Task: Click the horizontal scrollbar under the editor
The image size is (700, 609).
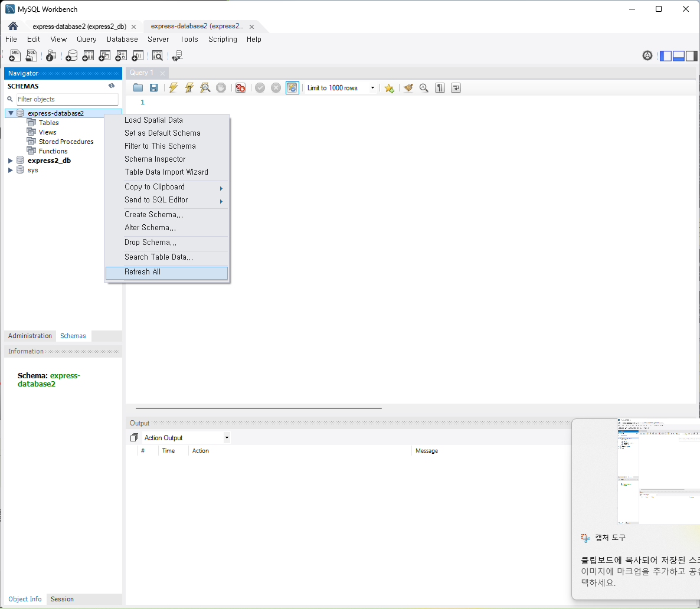Action: 259,408
